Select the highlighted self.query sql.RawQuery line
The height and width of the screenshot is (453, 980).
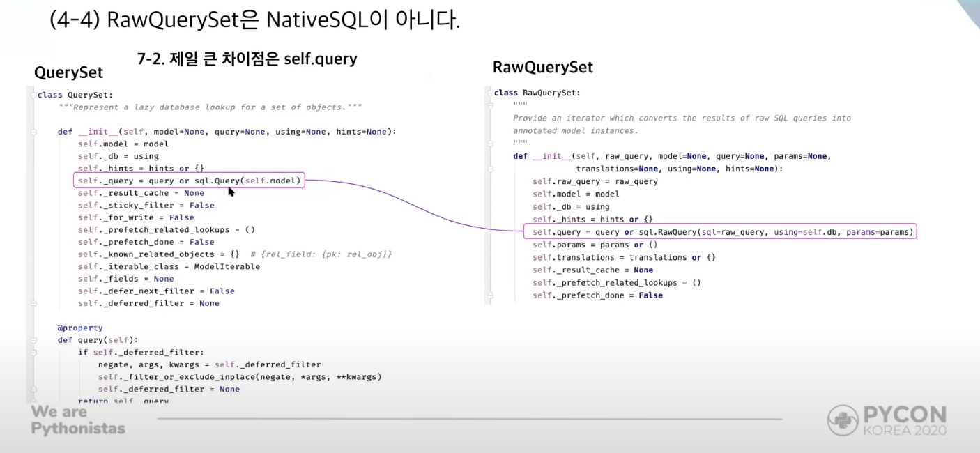coord(718,231)
